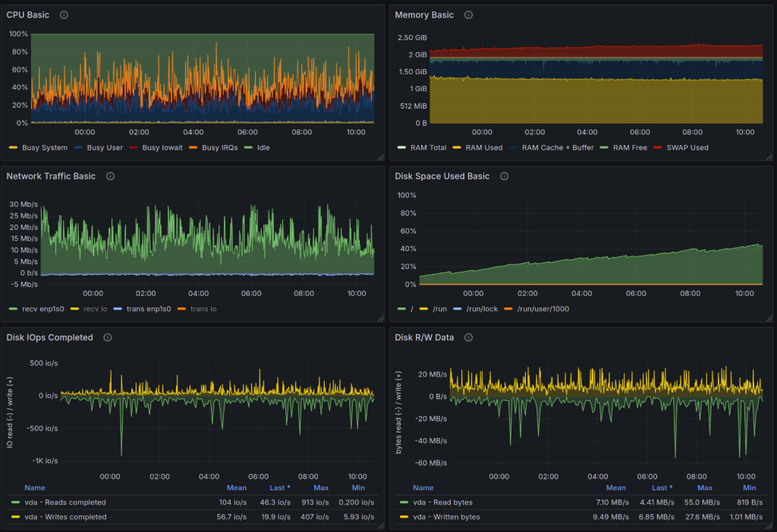Click the green color swatch for the Idle series

coord(250,148)
